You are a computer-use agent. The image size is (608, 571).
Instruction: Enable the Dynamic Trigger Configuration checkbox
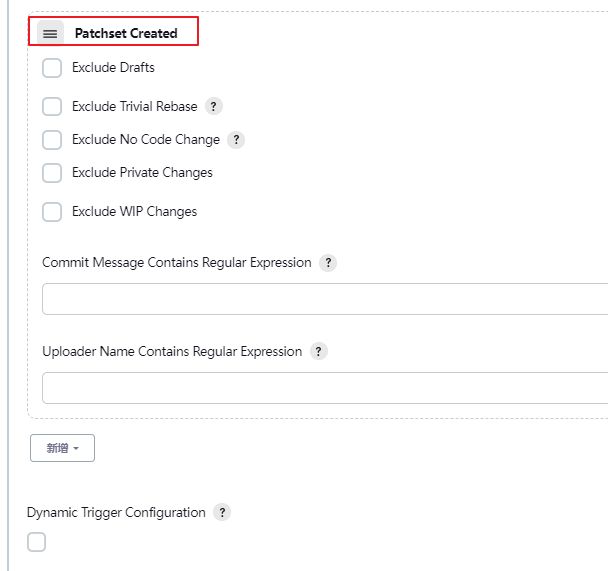point(36,542)
